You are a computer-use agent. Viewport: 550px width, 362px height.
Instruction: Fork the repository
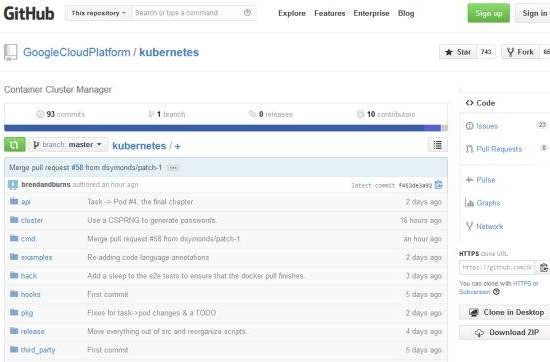coord(520,52)
